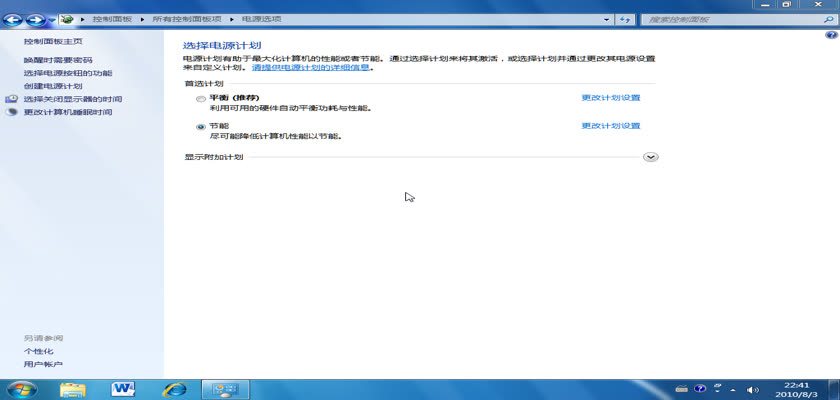Expand 显示附加计划 with the chevron button

point(651,157)
